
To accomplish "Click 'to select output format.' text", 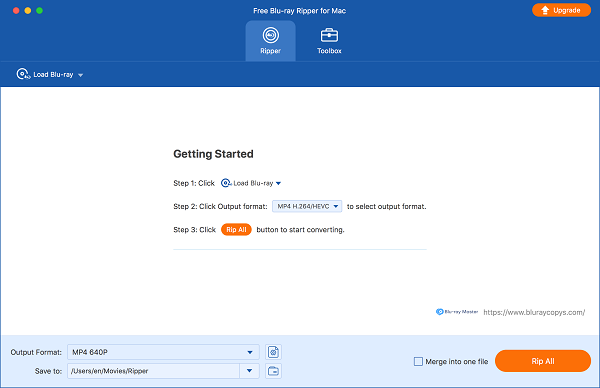I will (386, 206).
